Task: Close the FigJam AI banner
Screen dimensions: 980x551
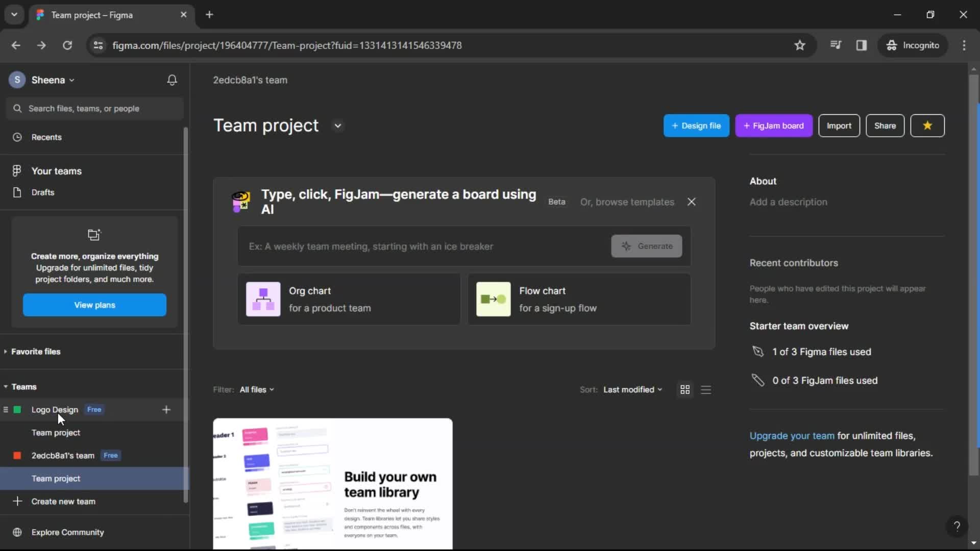Action: 691,201
